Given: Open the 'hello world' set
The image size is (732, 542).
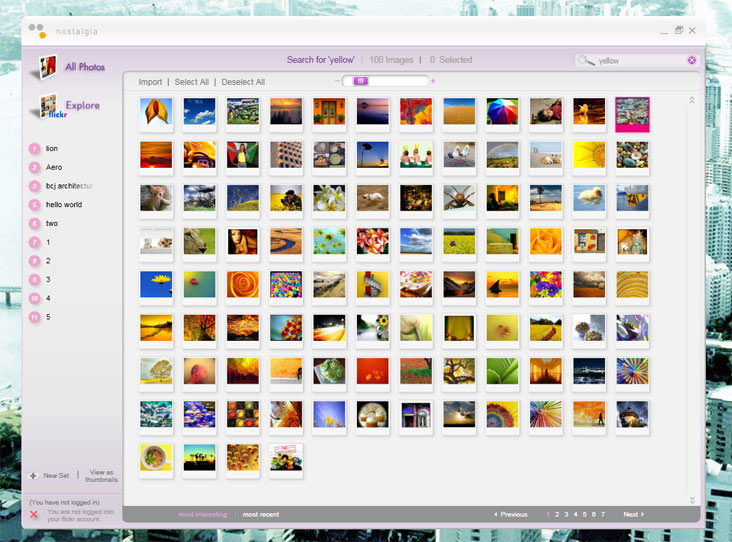Looking at the screenshot, I should [x=64, y=204].
